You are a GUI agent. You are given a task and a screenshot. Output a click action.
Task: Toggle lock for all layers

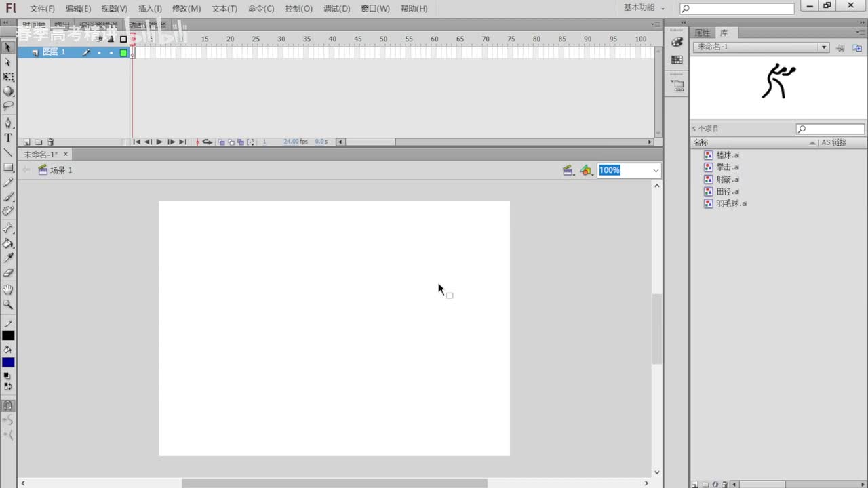pyautogui.click(x=111, y=39)
